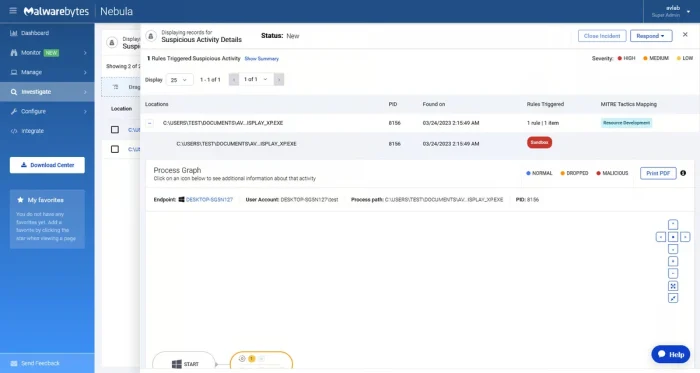Click the Monitor binoculars icon

pos(14,53)
